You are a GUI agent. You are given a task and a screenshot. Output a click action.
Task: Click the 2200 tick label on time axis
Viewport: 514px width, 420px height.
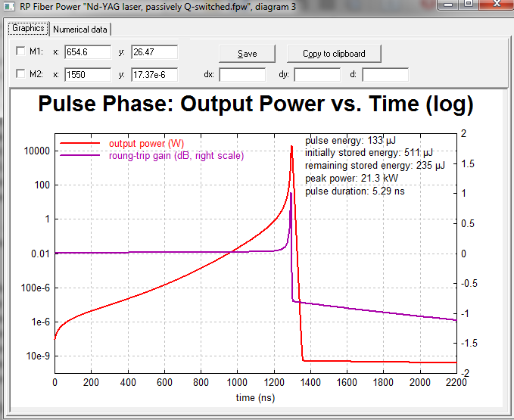[x=456, y=382]
